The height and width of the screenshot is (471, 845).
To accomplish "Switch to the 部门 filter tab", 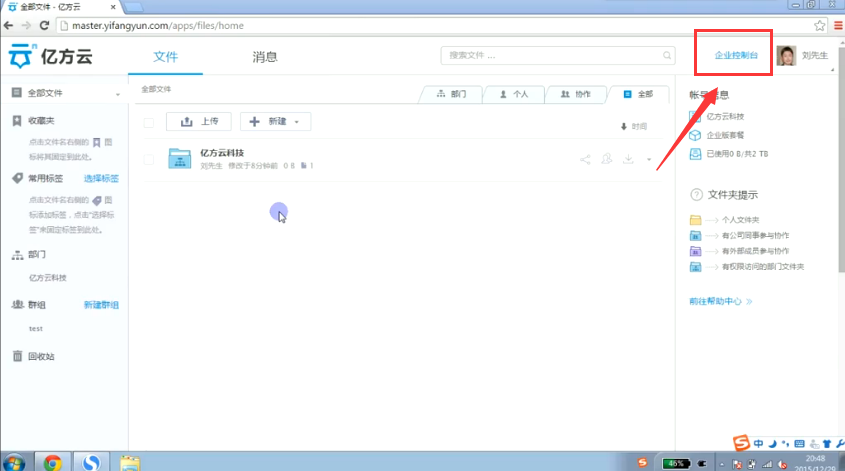I will 452,94.
